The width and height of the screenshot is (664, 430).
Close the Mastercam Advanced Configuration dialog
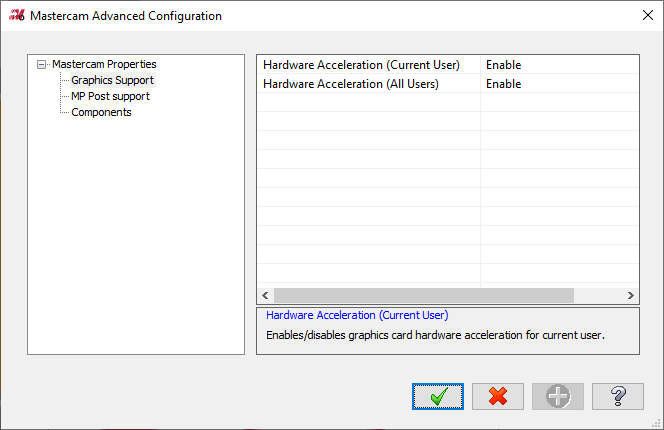(x=647, y=15)
